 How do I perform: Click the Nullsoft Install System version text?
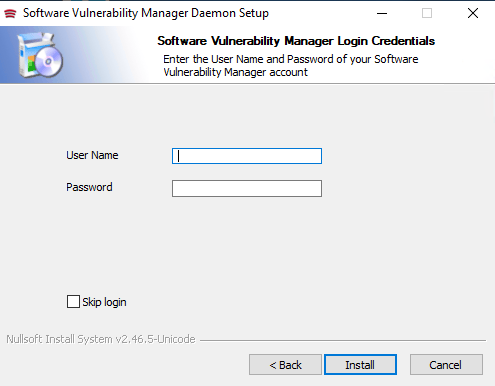coord(101,339)
